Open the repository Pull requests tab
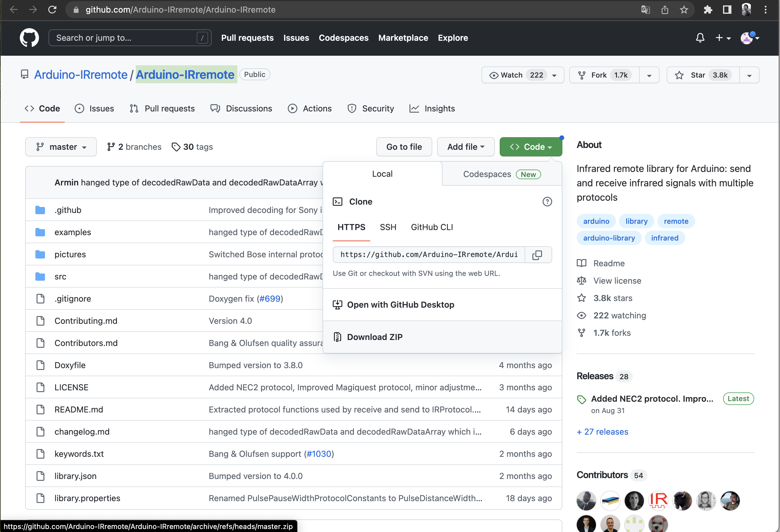This screenshot has width=780, height=532. tap(162, 108)
